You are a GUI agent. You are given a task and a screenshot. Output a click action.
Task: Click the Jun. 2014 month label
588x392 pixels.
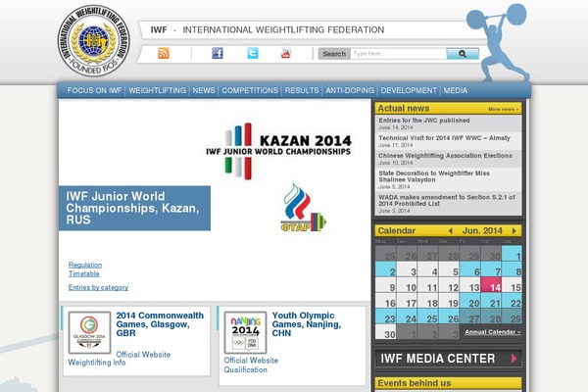coord(482,230)
